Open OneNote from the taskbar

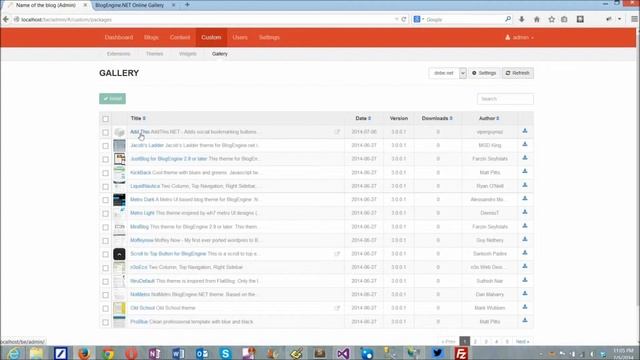point(155,353)
